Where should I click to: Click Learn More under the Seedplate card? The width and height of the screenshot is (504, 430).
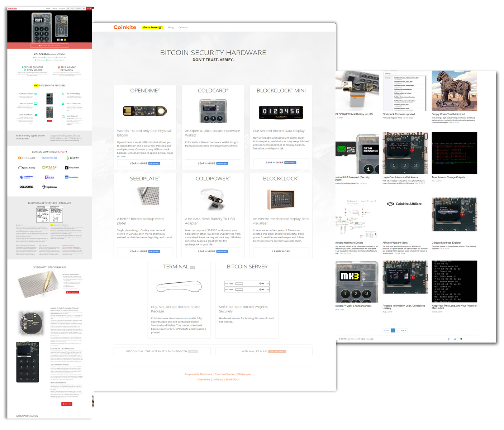pos(145,252)
